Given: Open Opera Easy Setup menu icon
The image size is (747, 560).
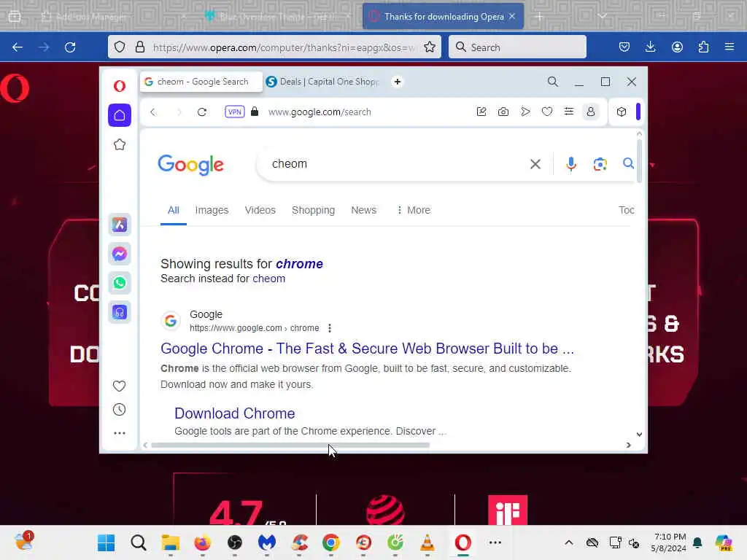Looking at the screenshot, I should pyautogui.click(x=569, y=112).
